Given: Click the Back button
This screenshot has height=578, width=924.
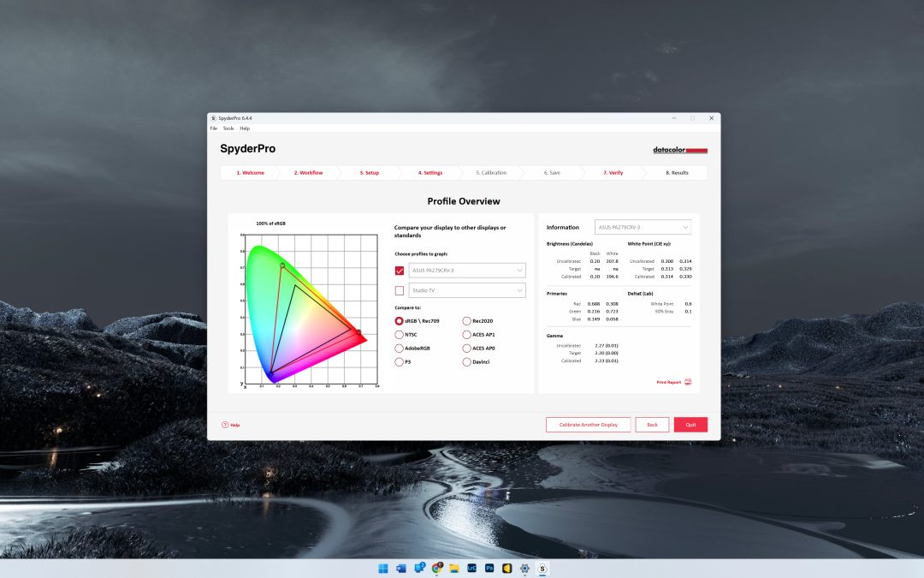Looking at the screenshot, I should [x=652, y=425].
